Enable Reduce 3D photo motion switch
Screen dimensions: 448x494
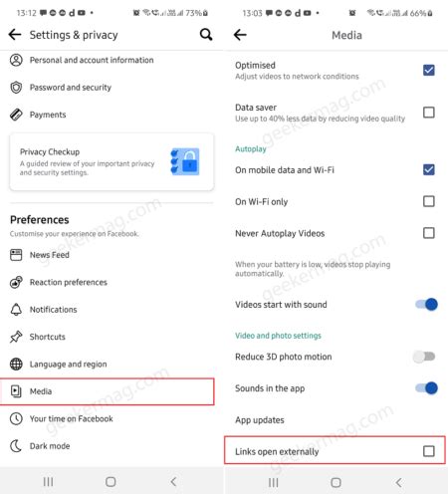[424, 357]
